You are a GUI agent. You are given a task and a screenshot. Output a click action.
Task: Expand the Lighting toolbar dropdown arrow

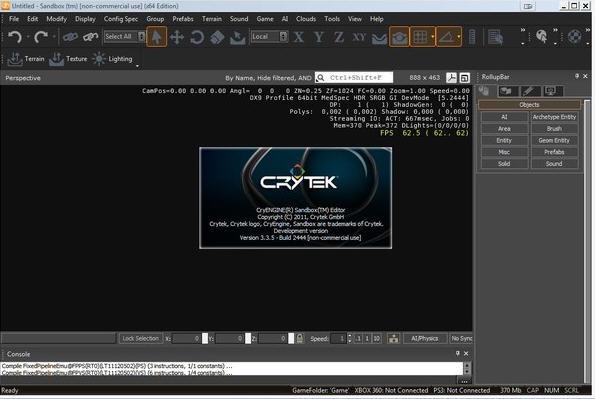[x=137, y=66]
